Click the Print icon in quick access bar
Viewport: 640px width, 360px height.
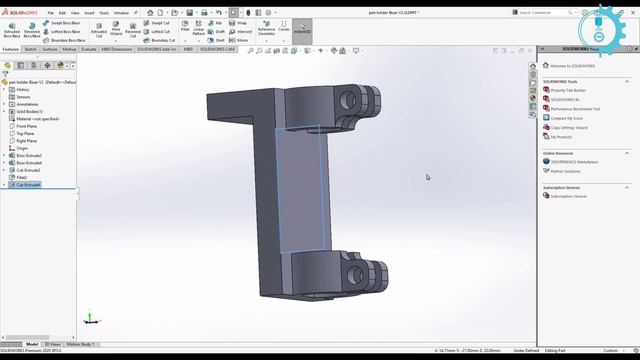click(x=204, y=13)
